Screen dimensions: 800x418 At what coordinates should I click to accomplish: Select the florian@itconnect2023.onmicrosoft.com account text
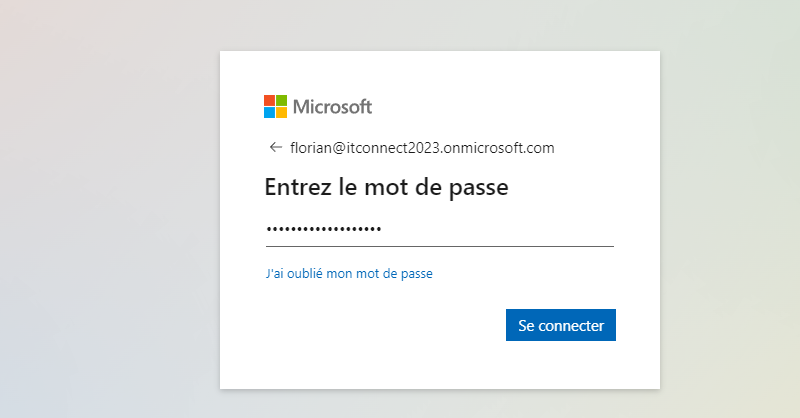(422, 148)
